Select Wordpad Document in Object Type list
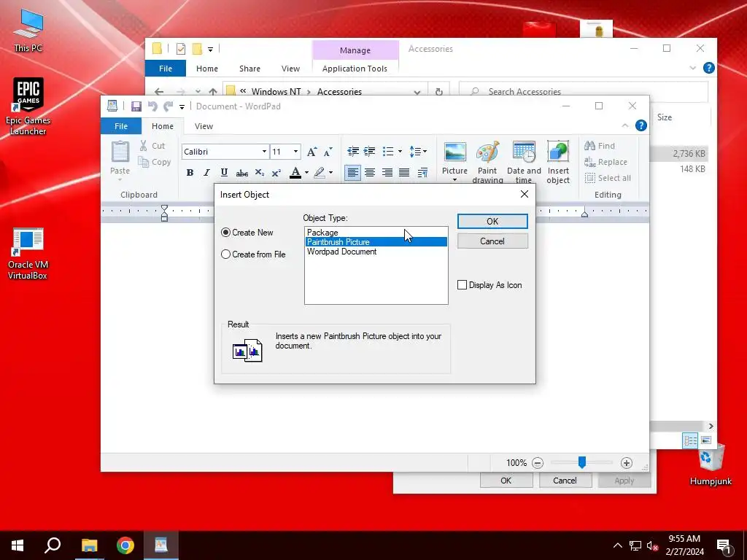747x560 pixels. (x=376, y=252)
